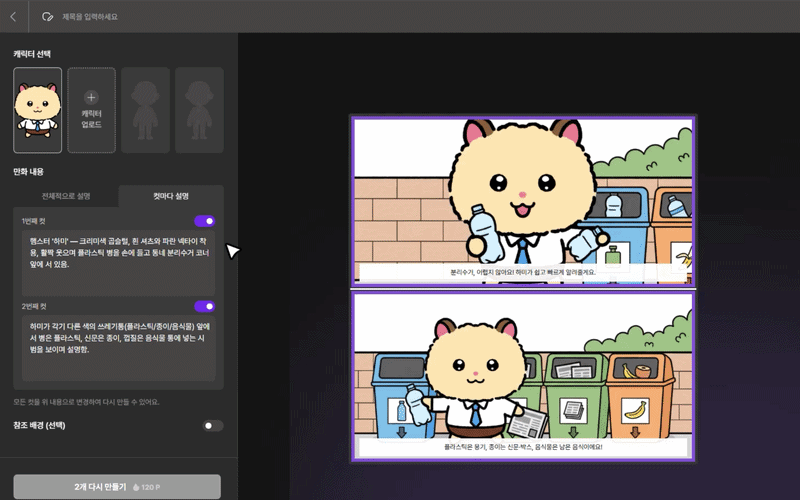
Task: Edit the 2번째 컷 description text box
Action: (118, 347)
